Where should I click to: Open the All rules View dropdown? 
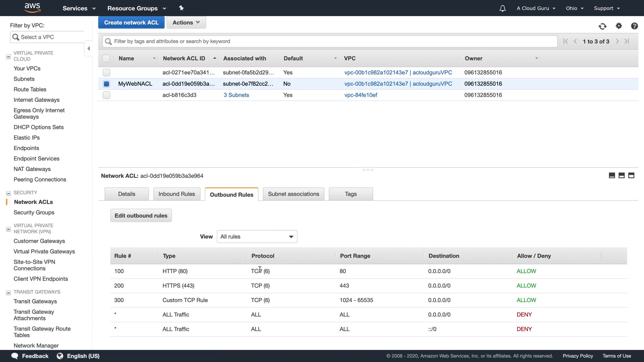point(257,237)
